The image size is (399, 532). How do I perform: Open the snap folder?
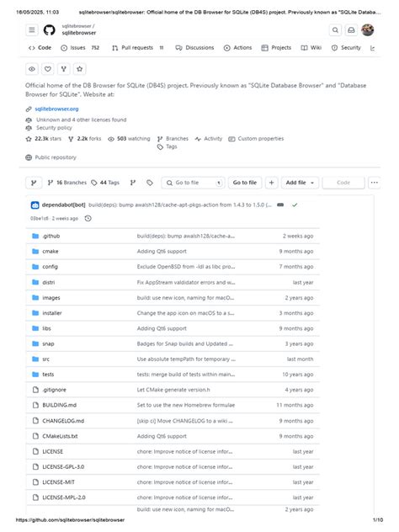[48, 344]
